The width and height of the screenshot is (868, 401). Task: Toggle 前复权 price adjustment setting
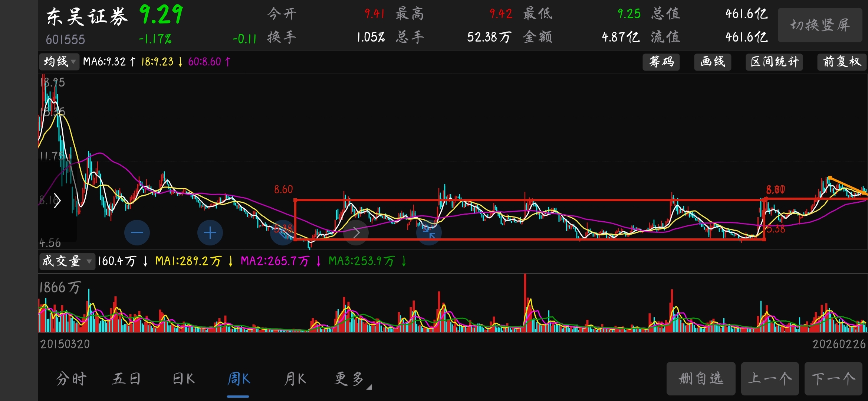[842, 62]
